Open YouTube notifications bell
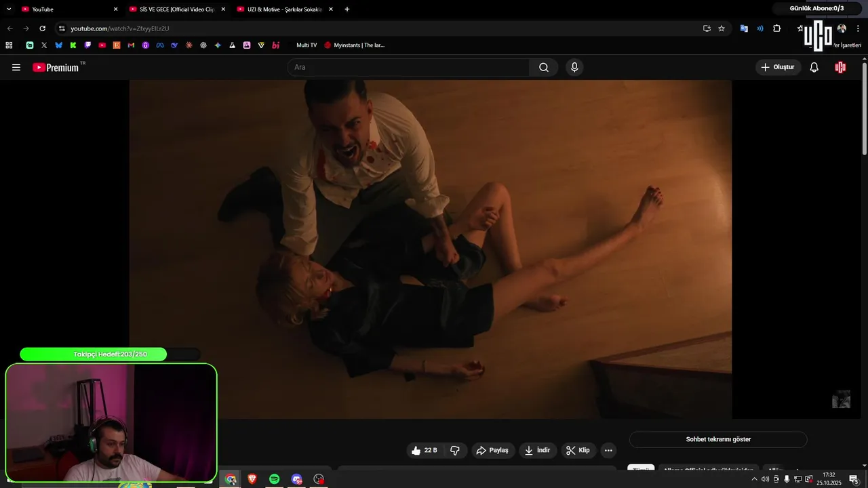 814,67
